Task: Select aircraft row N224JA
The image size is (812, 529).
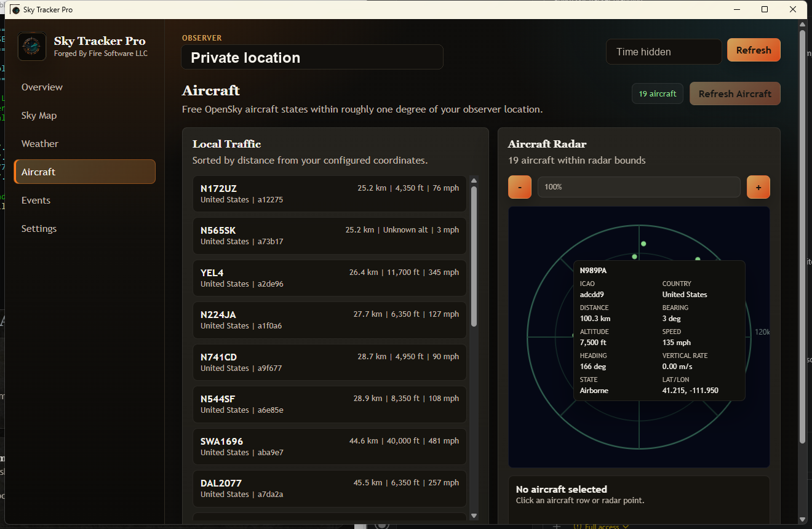Action: 329,320
